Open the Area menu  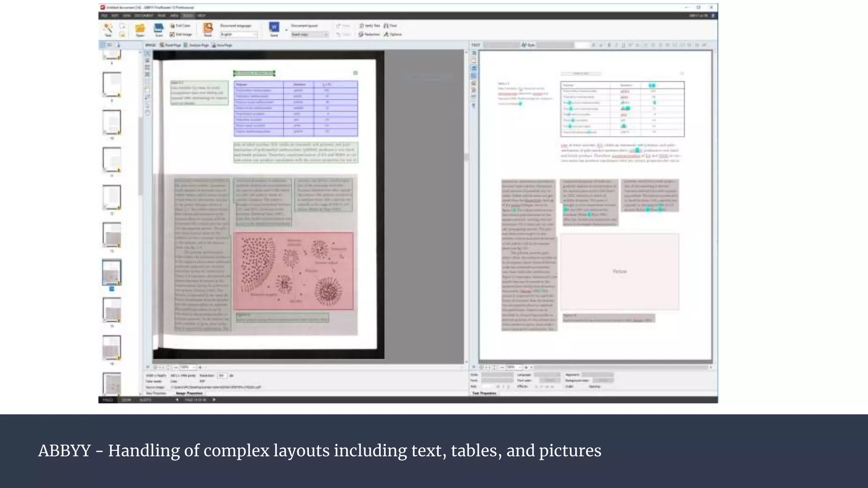(174, 16)
